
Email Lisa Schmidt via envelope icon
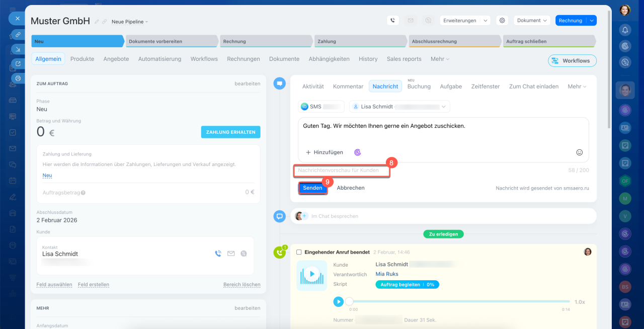[x=231, y=254]
